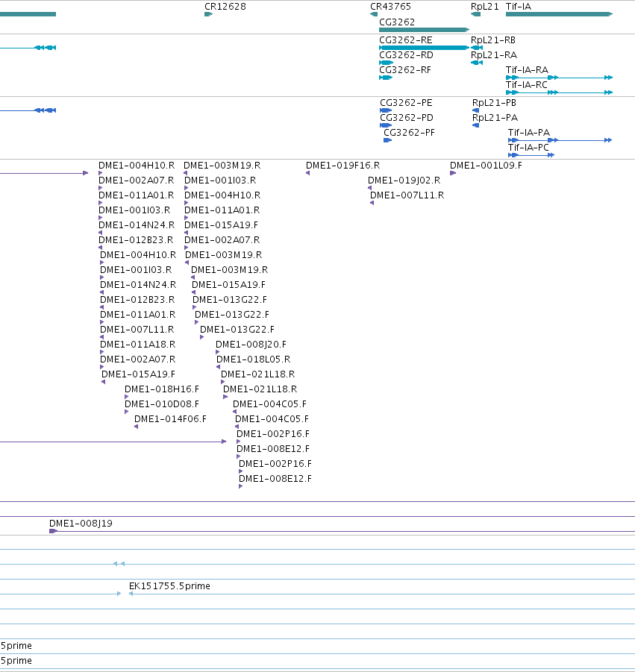Open the DME1-019J02.R end label

(x=404, y=180)
